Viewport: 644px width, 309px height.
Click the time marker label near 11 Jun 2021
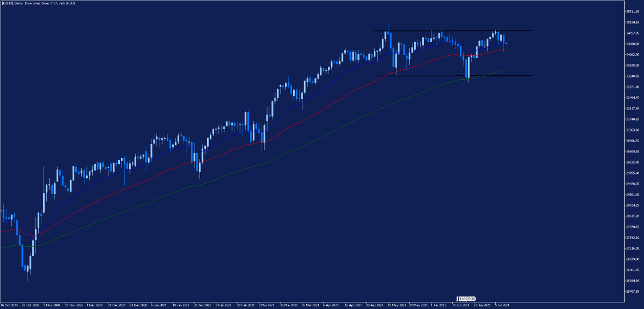[466, 298]
